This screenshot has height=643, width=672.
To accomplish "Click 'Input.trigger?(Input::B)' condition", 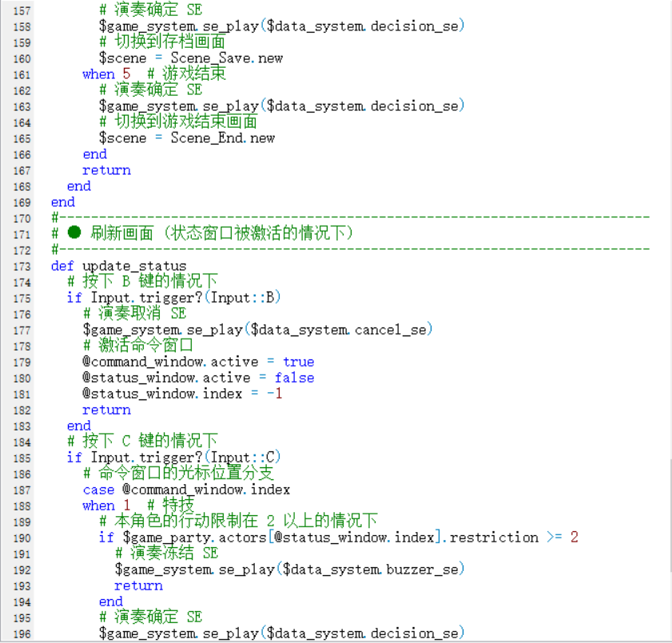I will tap(185, 298).
